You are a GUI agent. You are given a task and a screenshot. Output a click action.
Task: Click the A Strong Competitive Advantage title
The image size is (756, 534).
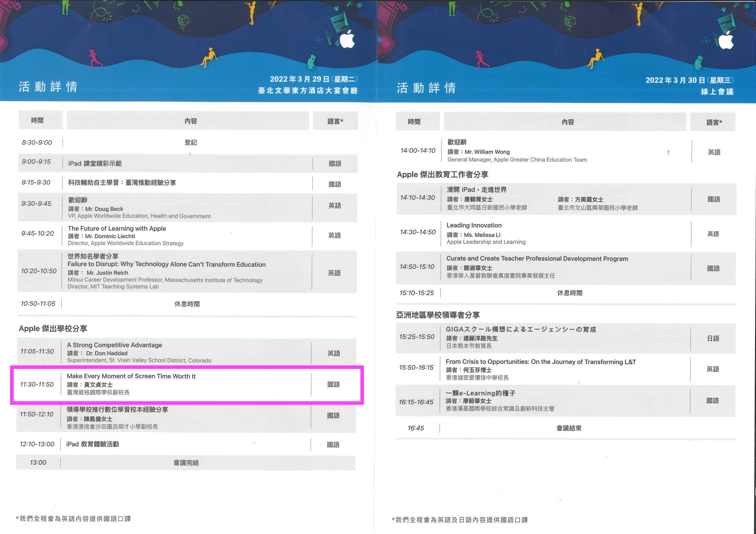pyautogui.click(x=115, y=345)
